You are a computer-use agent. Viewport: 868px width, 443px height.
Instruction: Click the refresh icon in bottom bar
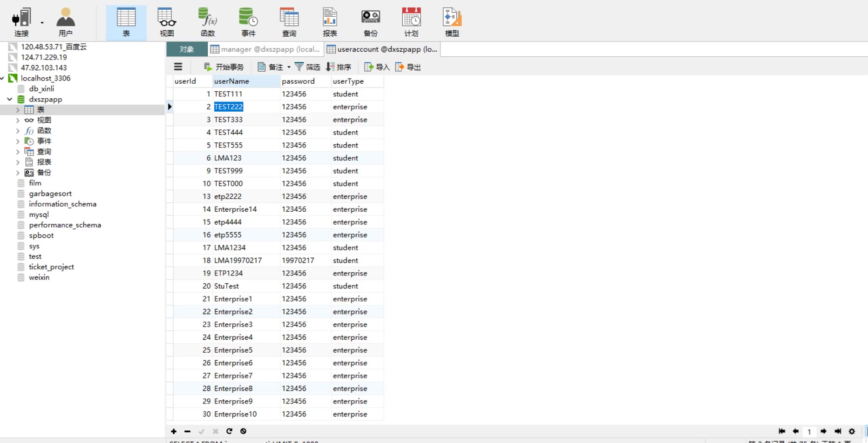229,431
